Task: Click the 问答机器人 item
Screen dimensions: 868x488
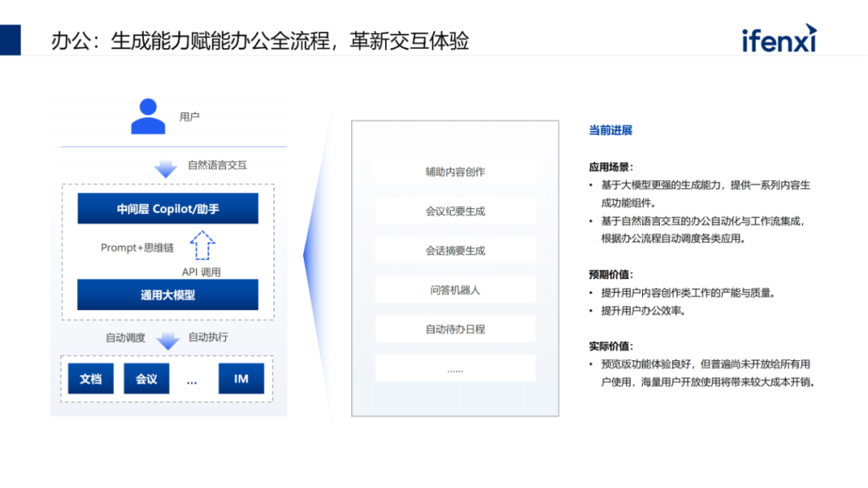Action: (x=455, y=289)
